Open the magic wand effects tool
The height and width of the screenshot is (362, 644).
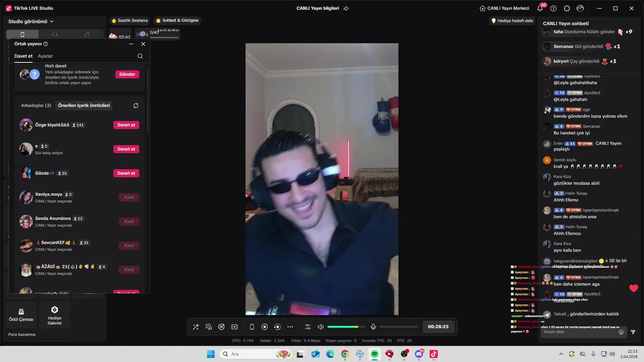pyautogui.click(x=196, y=327)
